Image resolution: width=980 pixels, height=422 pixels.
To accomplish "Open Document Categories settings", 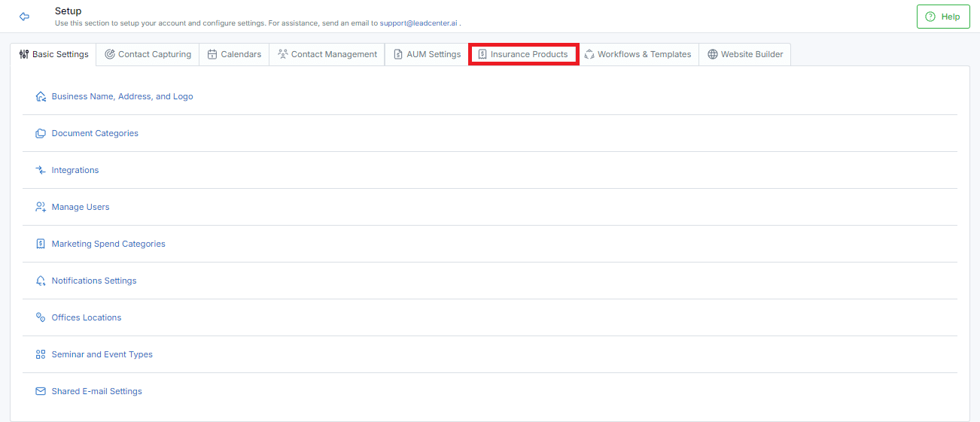I will (95, 133).
